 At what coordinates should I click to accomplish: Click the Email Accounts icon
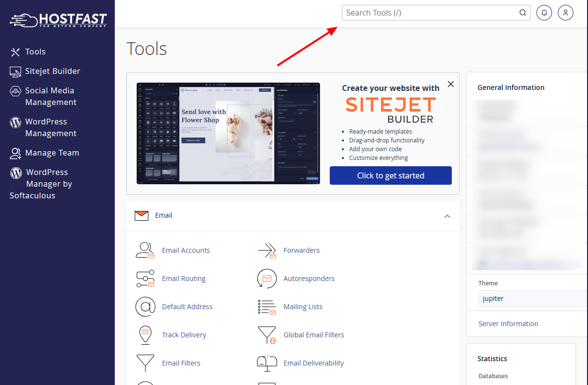pyautogui.click(x=145, y=250)
